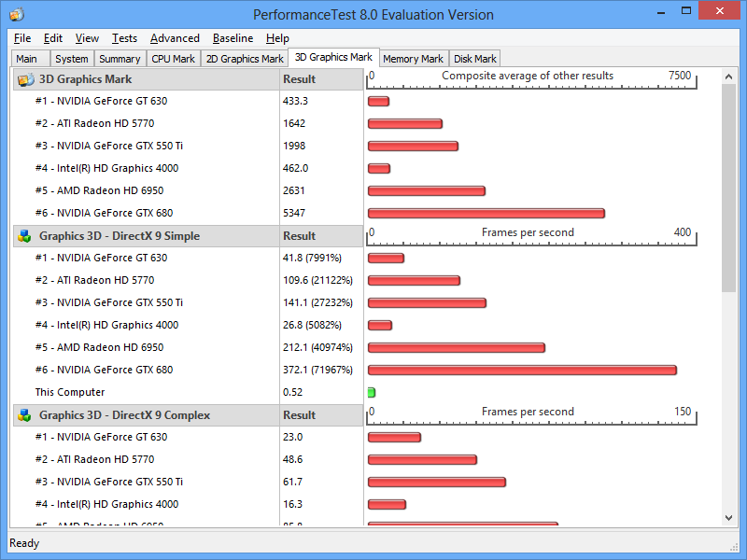747x560 pixels.
Task: Open the Tests menu
Action: [124, 38]
